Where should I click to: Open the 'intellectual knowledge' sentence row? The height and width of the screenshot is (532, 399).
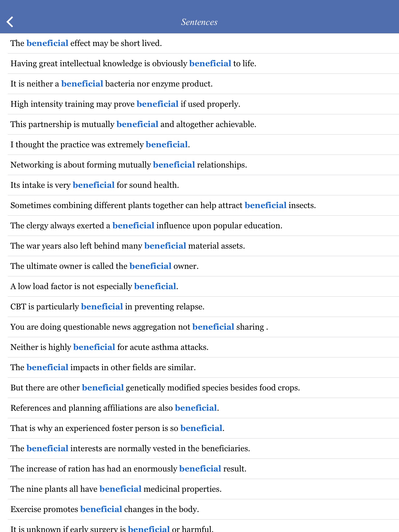pos(133,64)
